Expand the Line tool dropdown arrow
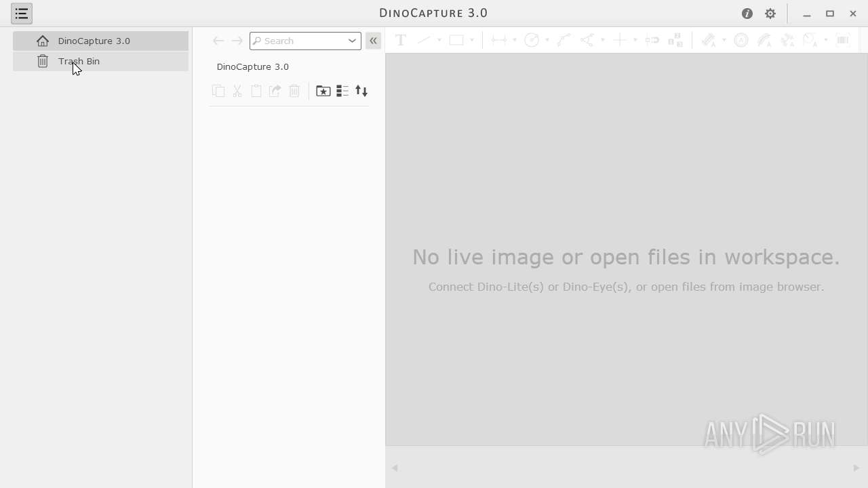 pos(439,41)
